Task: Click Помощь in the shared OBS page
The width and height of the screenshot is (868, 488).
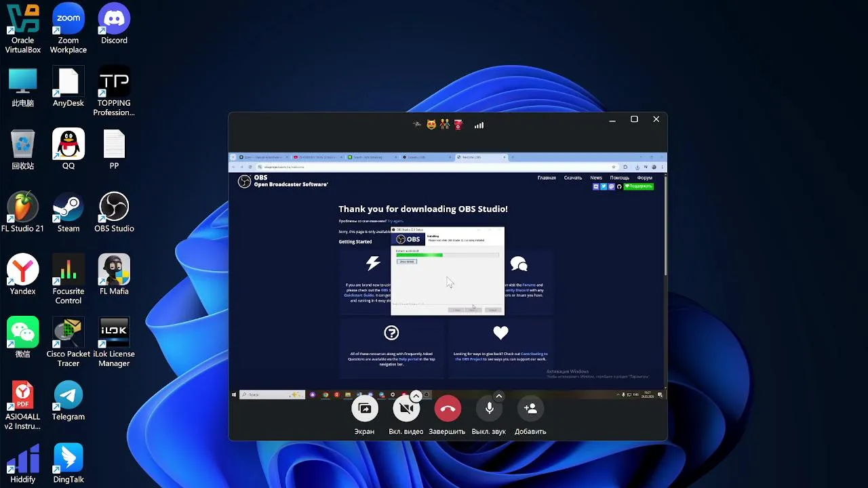Action: (x=620, y=178)
